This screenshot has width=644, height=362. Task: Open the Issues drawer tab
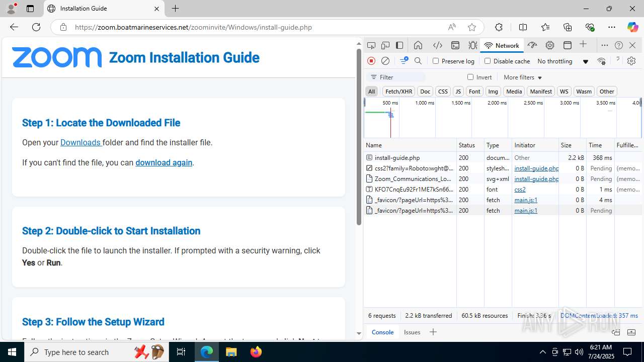[x=412, y=332]
